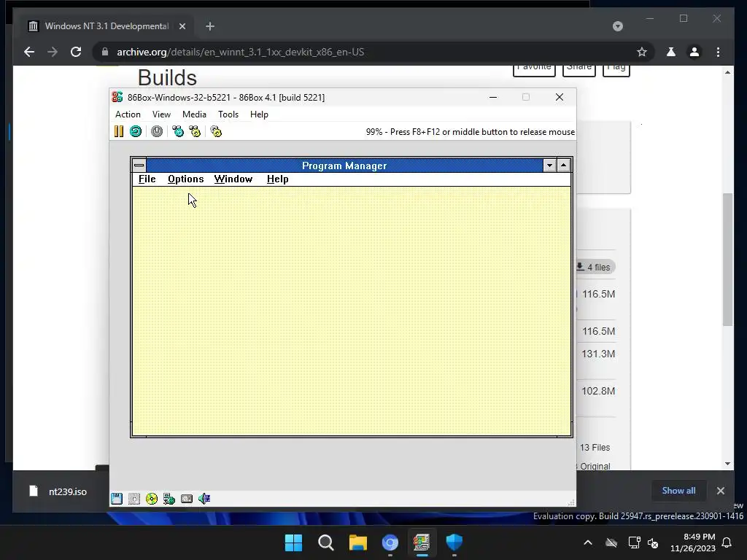747x560 pixels.
Task: Click the Builds heading text
Action: (x=167, y=77)
